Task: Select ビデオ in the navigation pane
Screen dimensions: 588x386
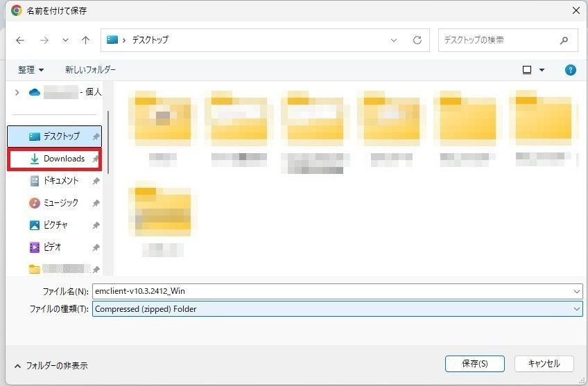Action: pyautogui.click(x=53, y=247)
